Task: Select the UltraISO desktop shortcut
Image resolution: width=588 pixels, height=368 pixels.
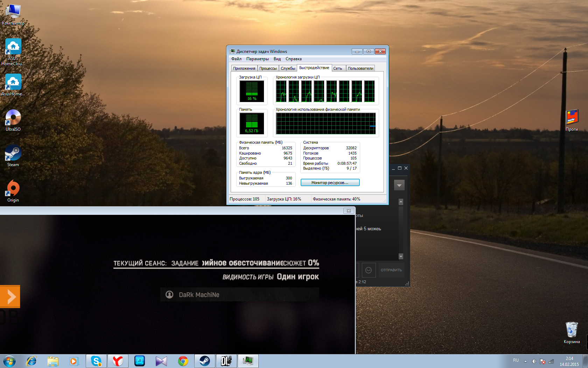Action: tap(13, 120)
